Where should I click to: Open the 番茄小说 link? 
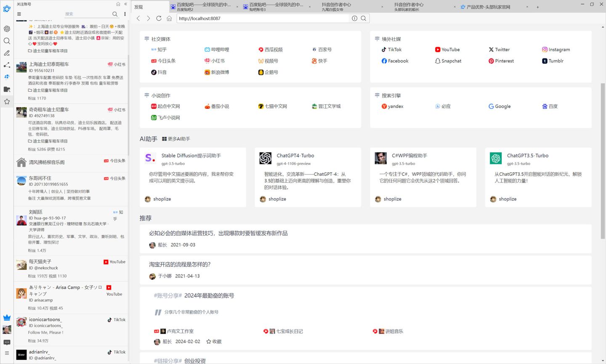[x=217, y=106]
